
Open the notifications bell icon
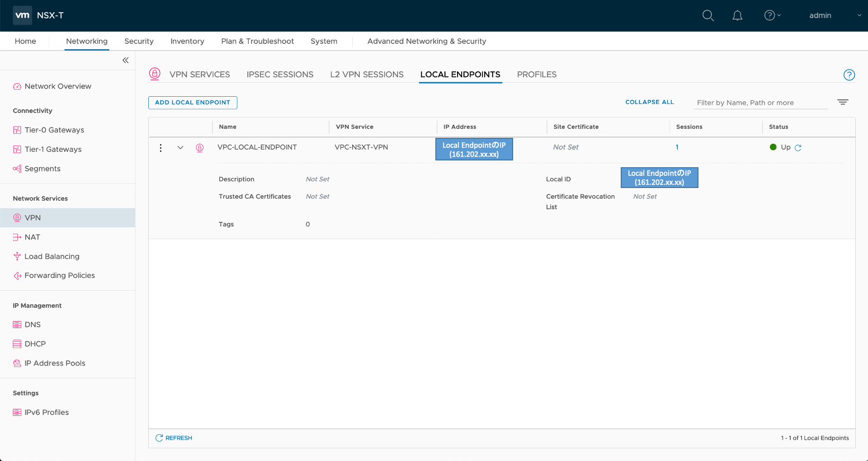pos(737,16)
